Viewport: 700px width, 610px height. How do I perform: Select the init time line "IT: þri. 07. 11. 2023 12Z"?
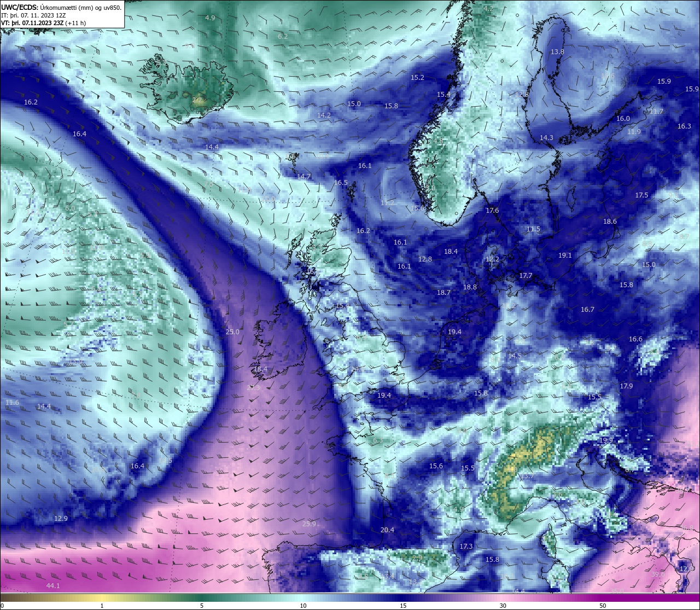[x=34, y=15]
